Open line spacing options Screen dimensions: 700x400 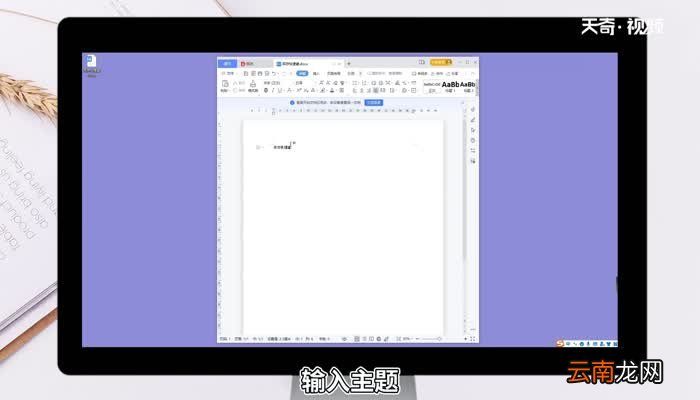point(392,91)
